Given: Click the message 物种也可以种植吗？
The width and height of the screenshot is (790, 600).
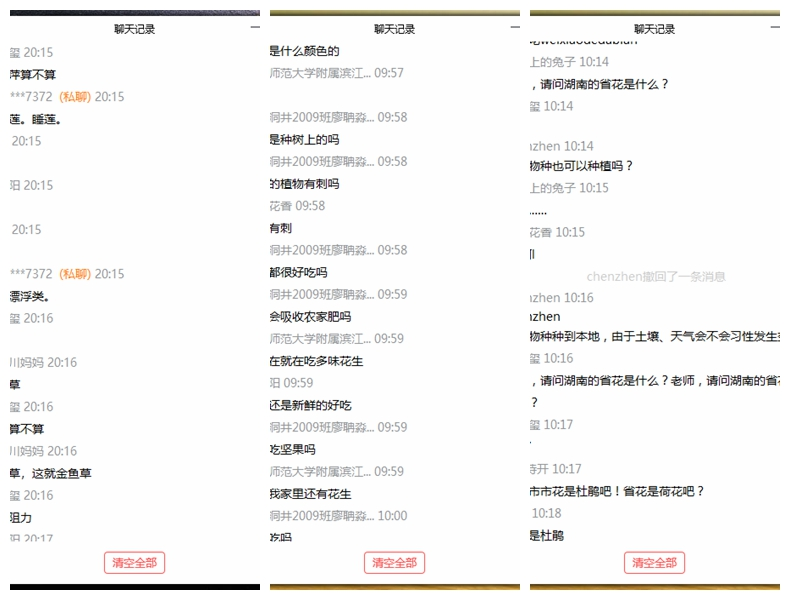Looking at the screenshot, I should coord(581,166).
